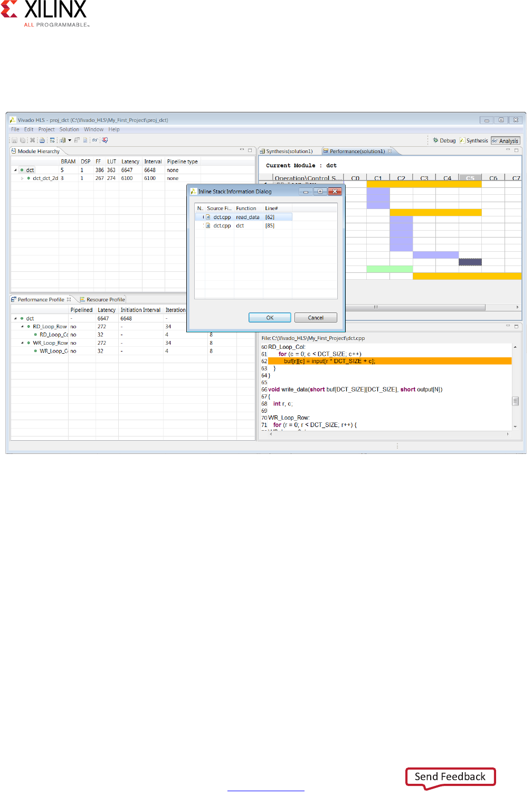Open the dropdown arrow beside solution icon
532x797 pixels.
[70, 140]
